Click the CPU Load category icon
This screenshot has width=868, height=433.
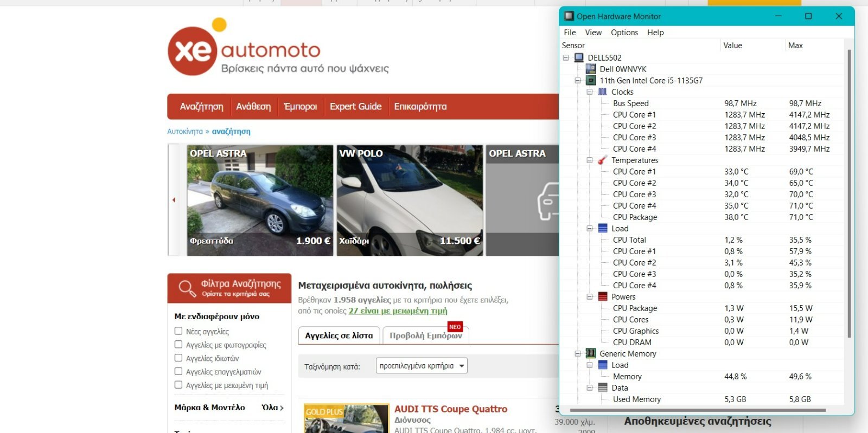pyautogui.click(x=603, y=228)
